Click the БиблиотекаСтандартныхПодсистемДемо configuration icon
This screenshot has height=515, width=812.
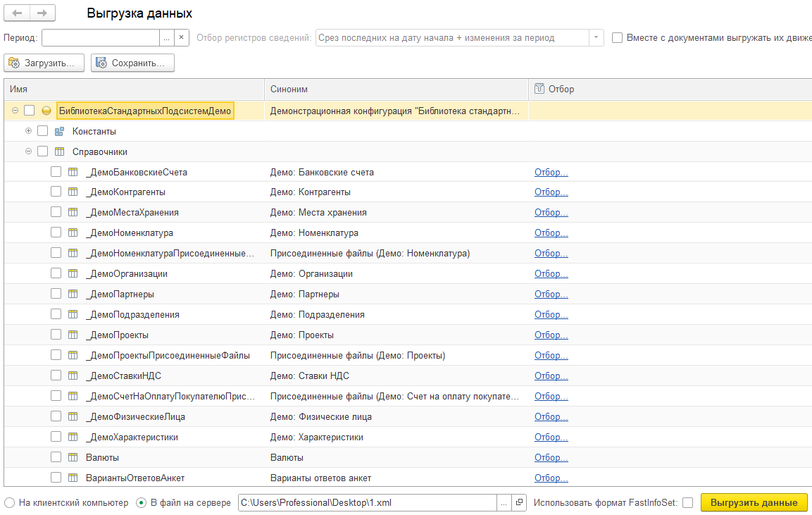[x=46, y=111]
